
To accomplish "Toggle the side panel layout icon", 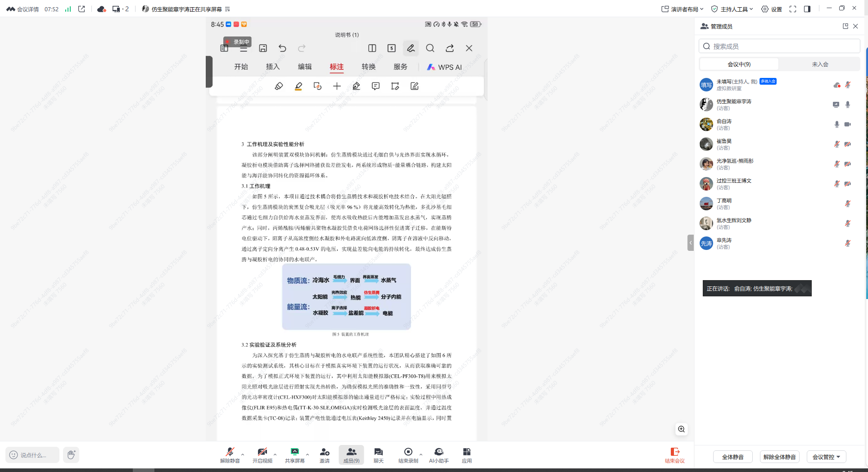I will pyautogui.click(x=807, y=9).
